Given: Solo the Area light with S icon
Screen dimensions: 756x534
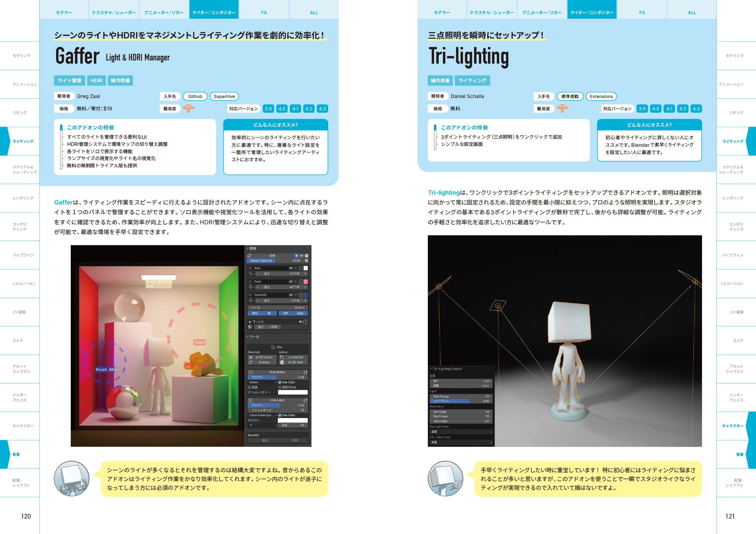Looking at the screenshot, I should 301,268.
